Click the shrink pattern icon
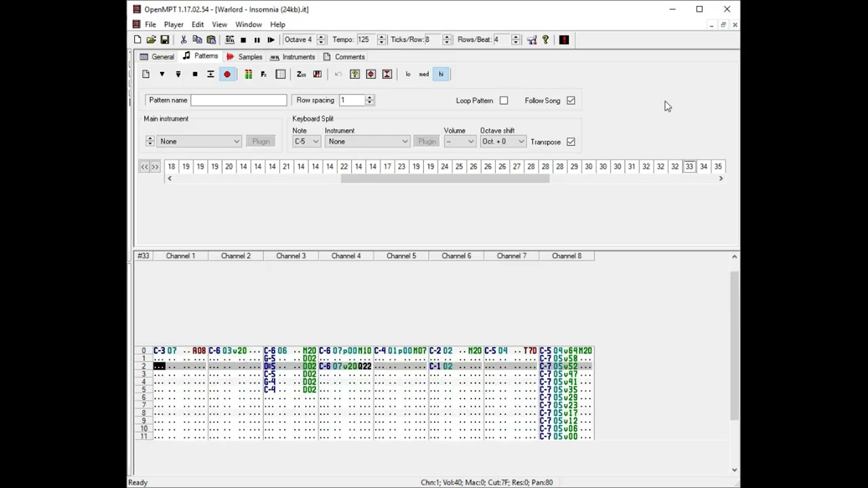The height and width of the screenshot is (488, 868). [x=387, y=75]
